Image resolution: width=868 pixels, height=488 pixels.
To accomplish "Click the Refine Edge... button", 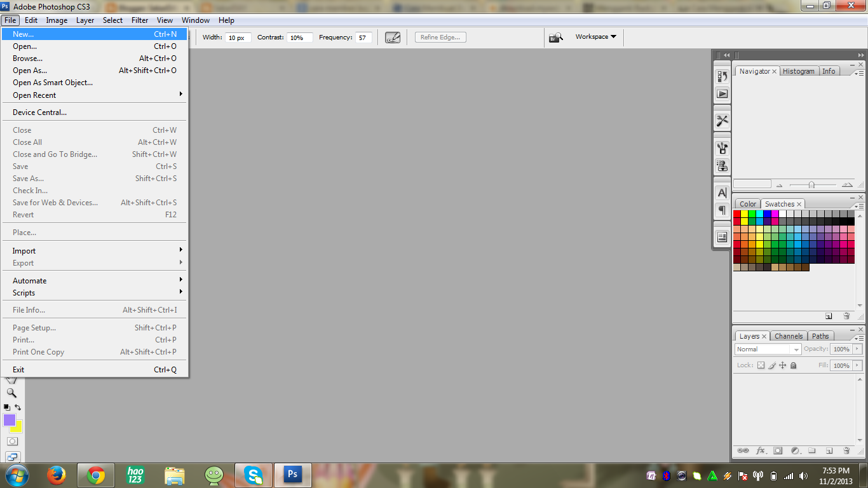I will pyautogui.click(x=440, y=37).
